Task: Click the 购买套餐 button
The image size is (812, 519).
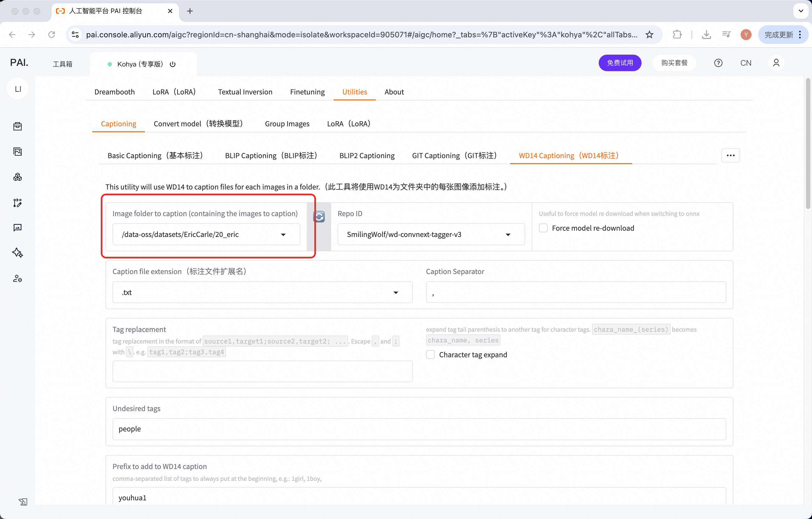Action: click(x=674, y=63)
